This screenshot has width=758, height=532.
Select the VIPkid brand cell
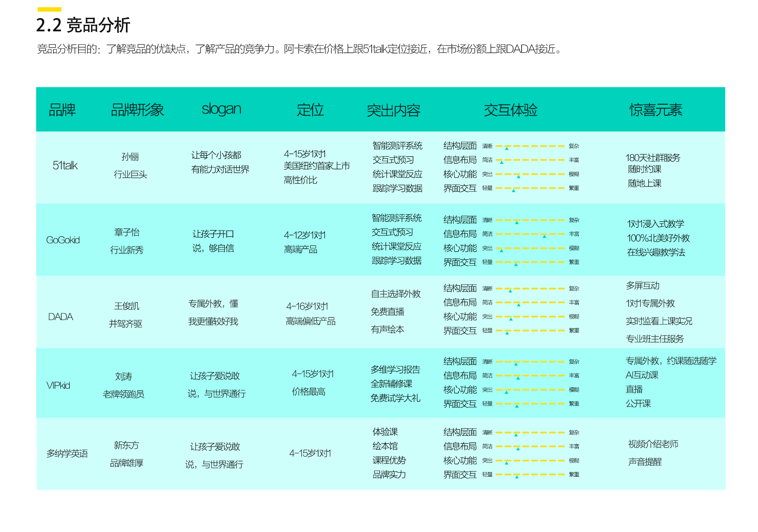click(58, 386)
